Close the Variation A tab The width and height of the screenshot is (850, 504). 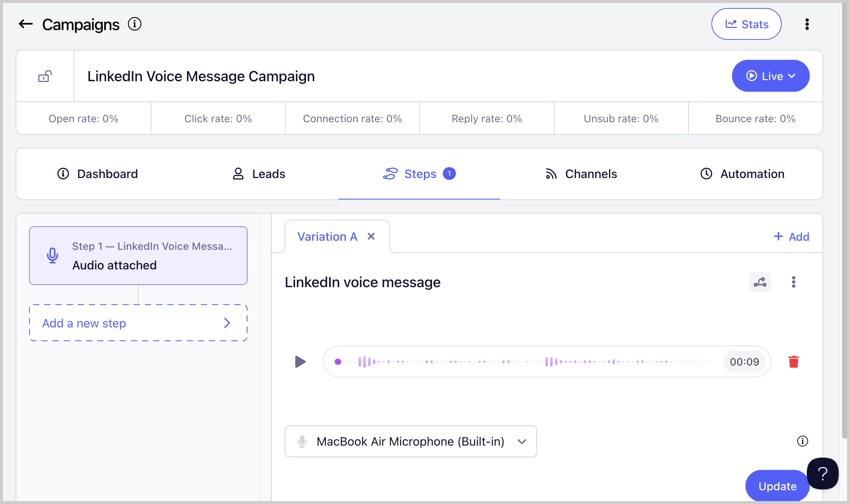click(371, 236)
